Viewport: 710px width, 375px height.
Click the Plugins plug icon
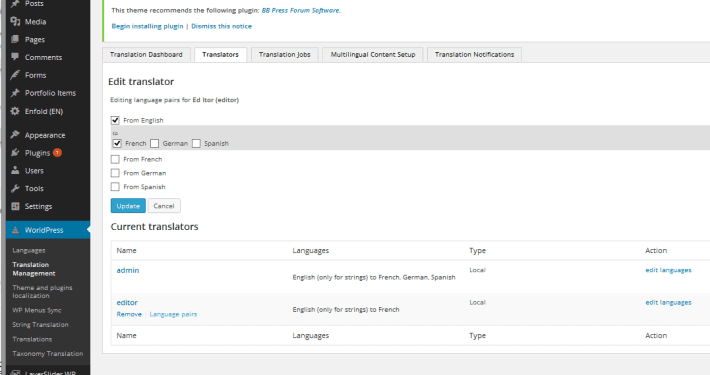tap(15, 153)
